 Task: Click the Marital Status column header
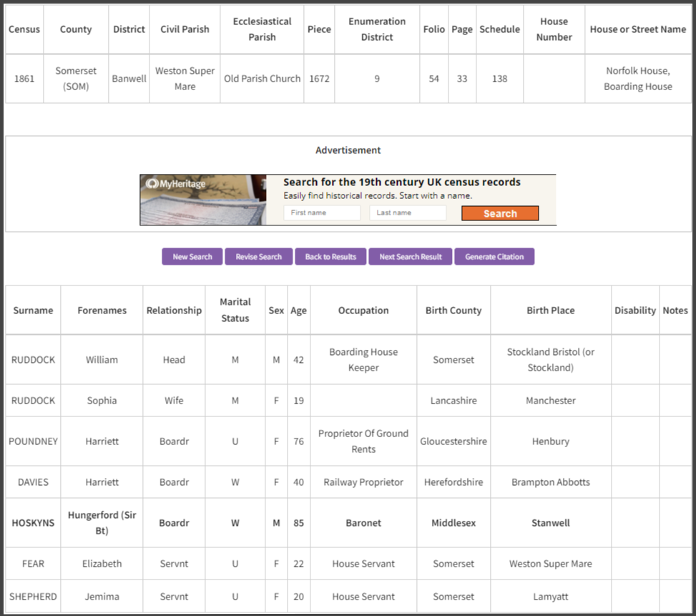pyautogui.click(x=235, y=310)
